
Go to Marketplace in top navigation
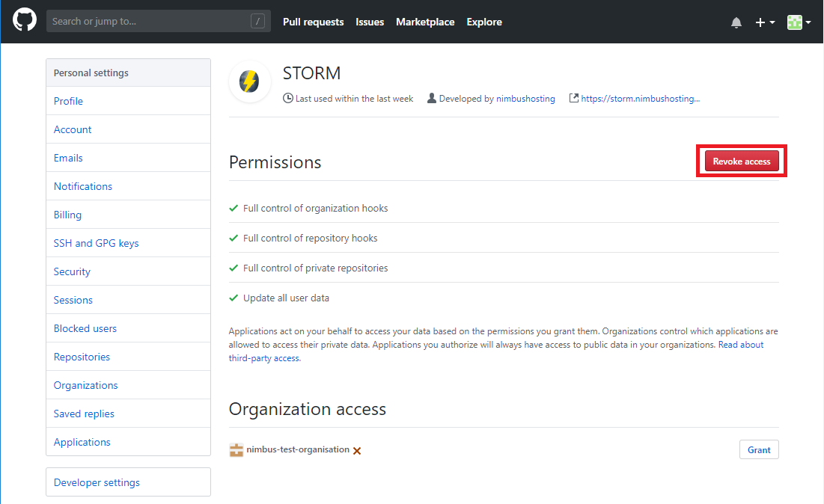(425, 22)
